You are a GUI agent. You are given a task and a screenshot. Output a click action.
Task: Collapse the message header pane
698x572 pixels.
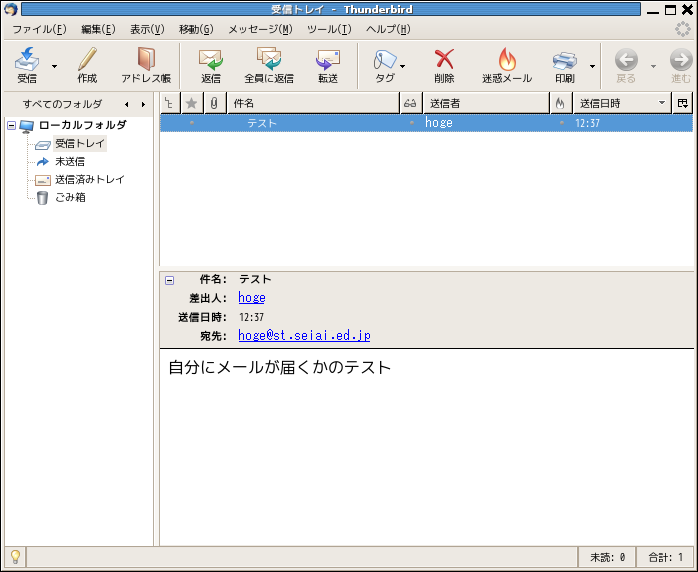click(170, 280)
